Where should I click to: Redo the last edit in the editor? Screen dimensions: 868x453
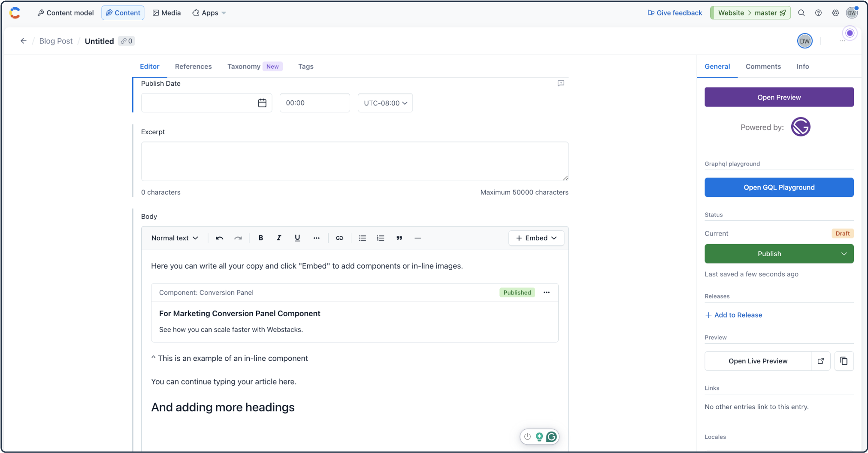(238, 238)
